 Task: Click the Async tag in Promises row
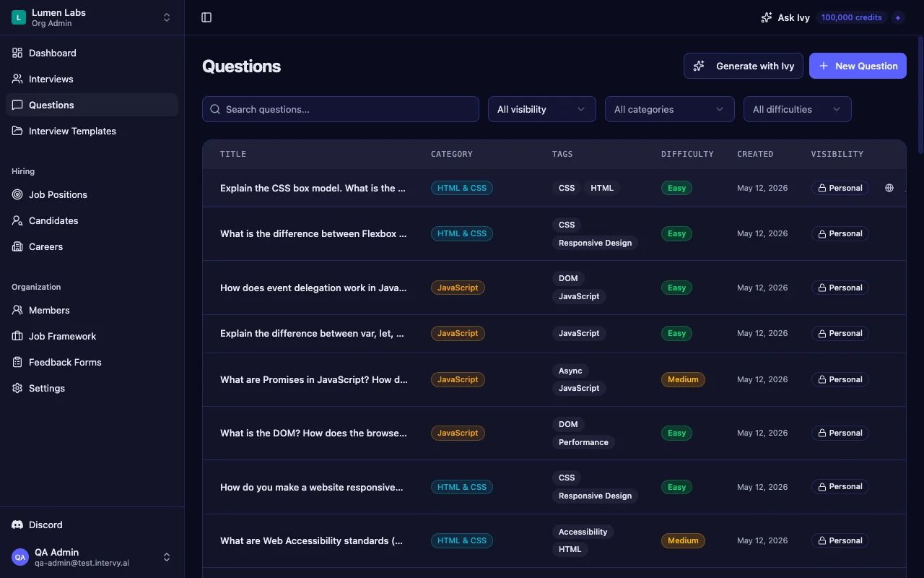(x=570, y=371)
